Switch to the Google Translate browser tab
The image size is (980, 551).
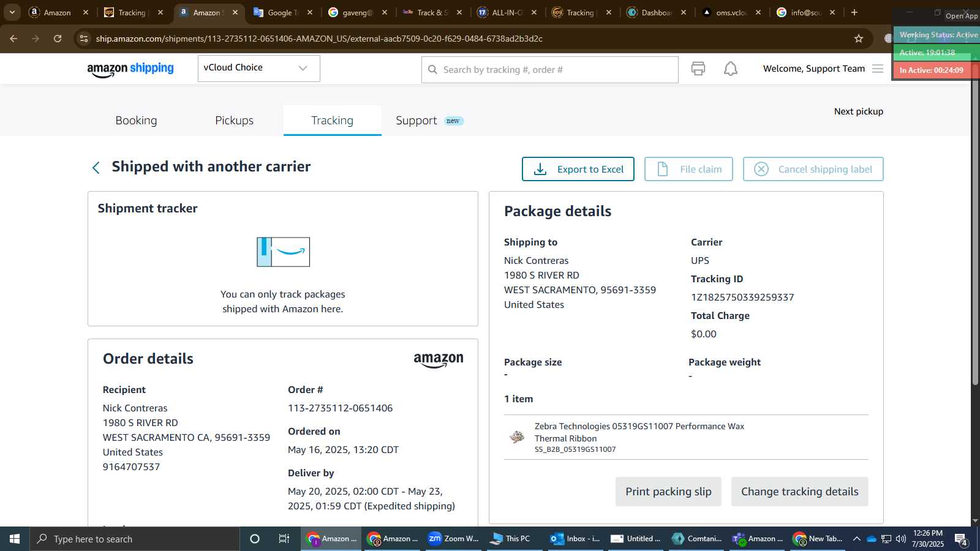[283, 12]
